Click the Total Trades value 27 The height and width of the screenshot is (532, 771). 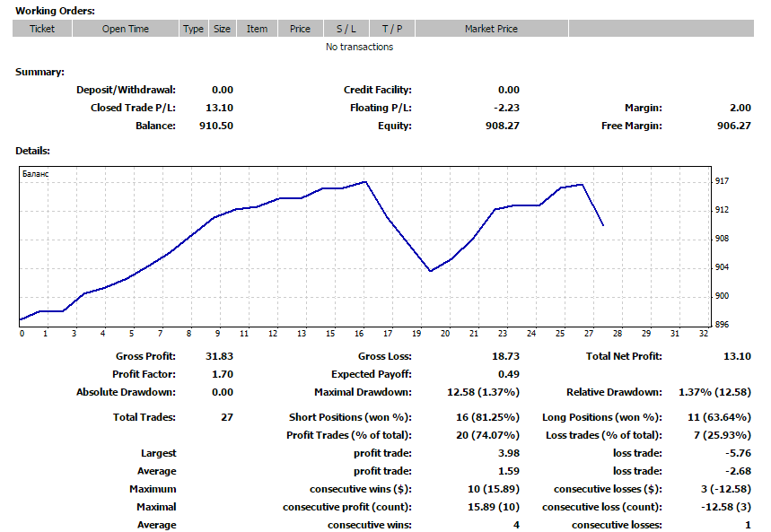coord(226,417)
